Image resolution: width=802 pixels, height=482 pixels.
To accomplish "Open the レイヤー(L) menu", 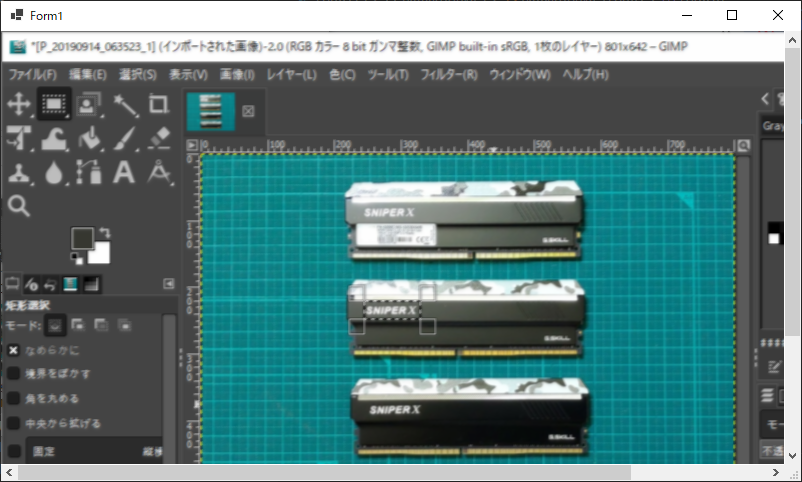I will [292, 75].
